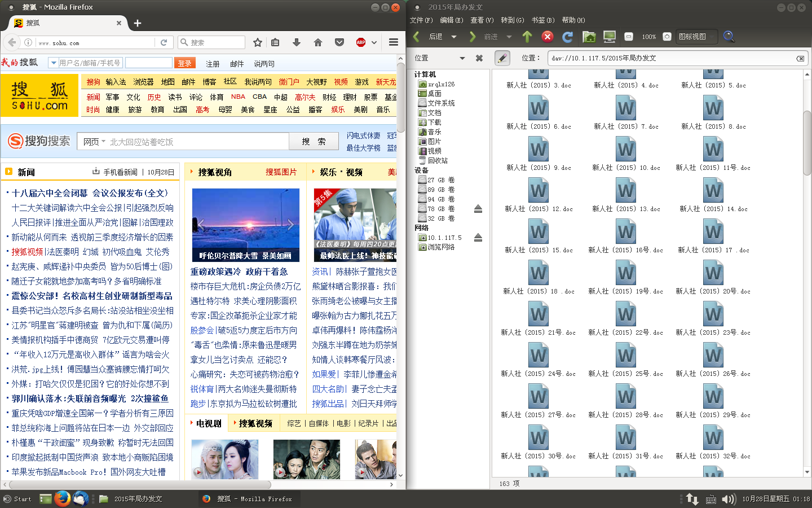Click the search magnifier in file manager
Viewport: 812px width, 508px height.
coord(729,37)
